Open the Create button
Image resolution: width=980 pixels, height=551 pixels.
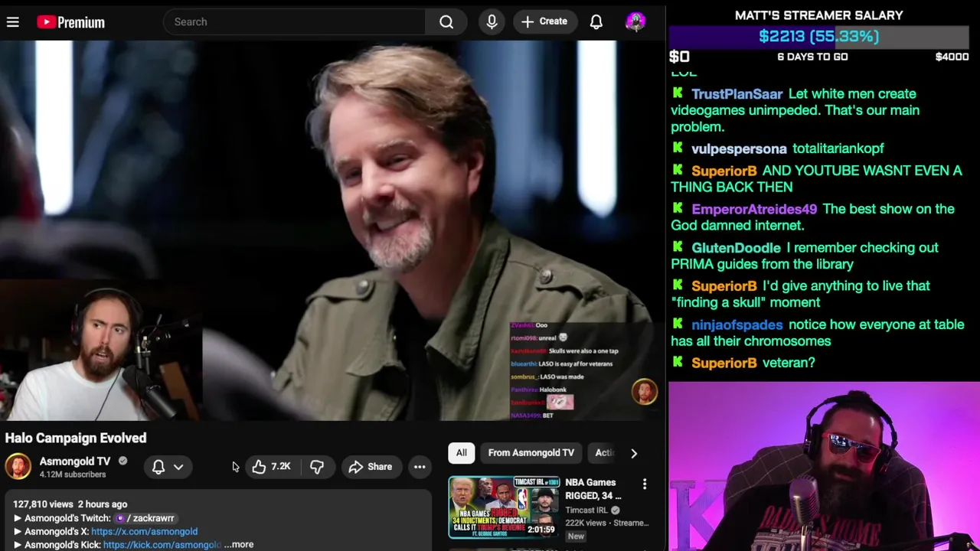[544, 21]
